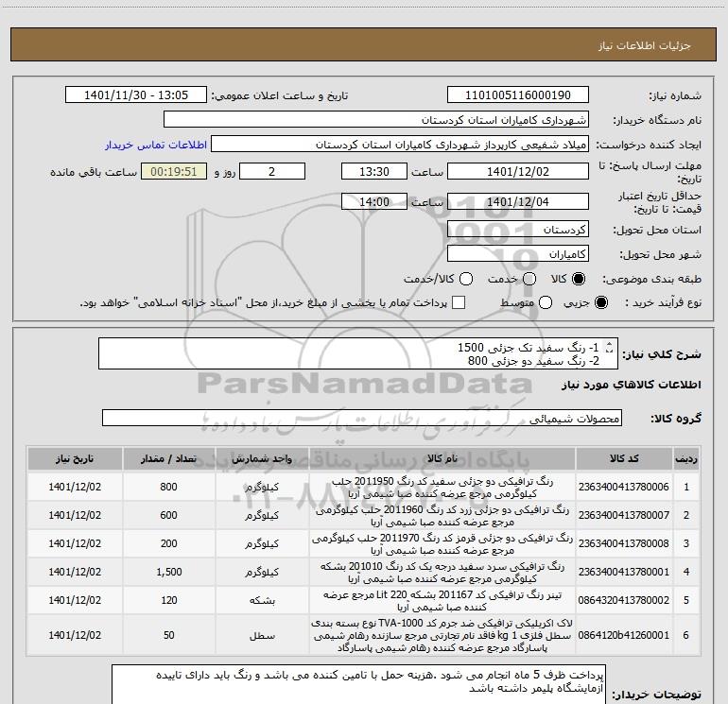The height and width of the screenshot is (704, 728).
Task: Click product code 2363400413780008
Action: (x=624, y=543)
